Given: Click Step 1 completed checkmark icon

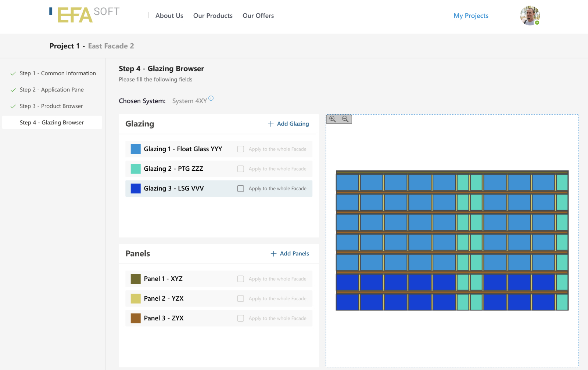Looking at the screenshot, I should 13,73.
